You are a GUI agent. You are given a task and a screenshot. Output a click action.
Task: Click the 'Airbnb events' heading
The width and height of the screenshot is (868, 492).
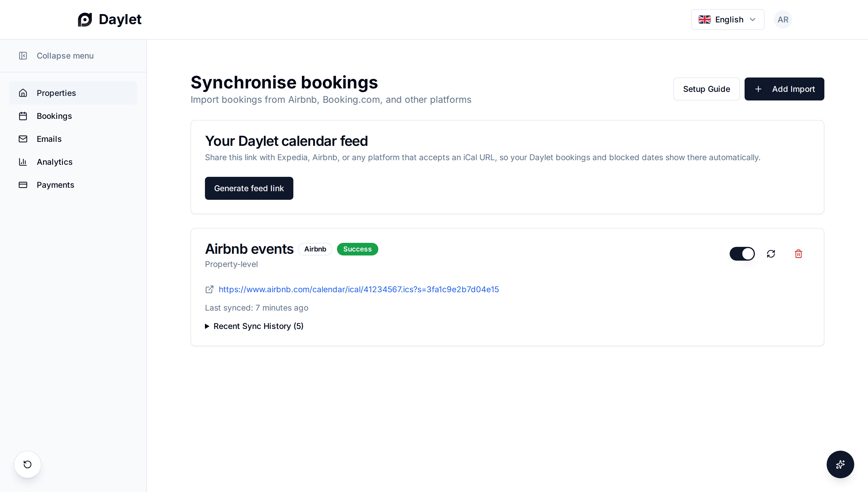click(249, 249)
